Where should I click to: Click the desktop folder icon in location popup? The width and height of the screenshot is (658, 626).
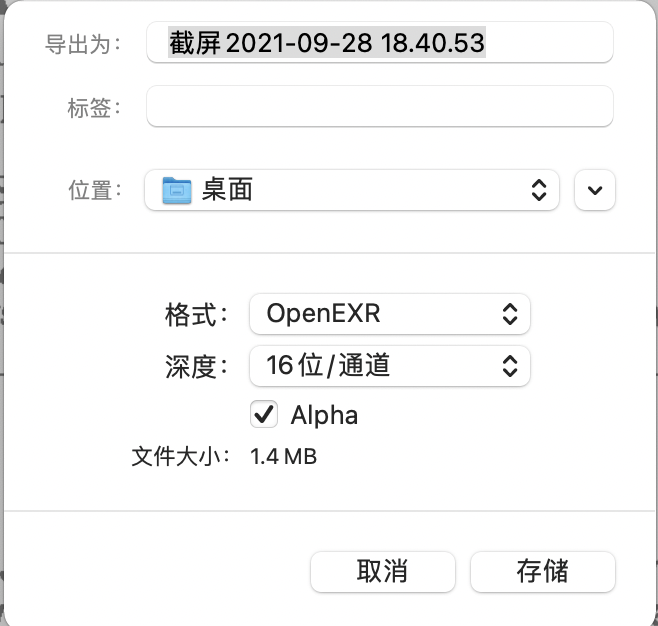click(177, 190)
